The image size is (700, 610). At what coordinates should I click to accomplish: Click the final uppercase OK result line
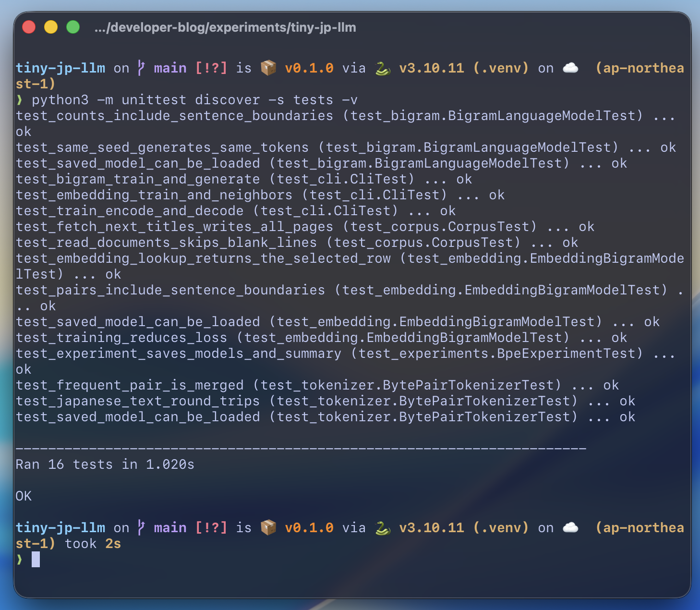[x=24, y=496]
